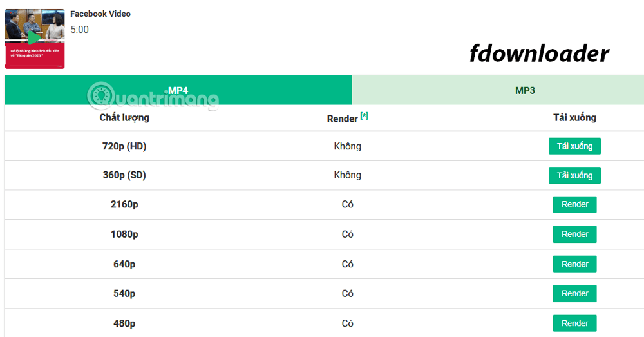Image resolution: width=644 pixels, height=337 pixels.
Task: Select the Facebook Video title
Action: (100, 14)
